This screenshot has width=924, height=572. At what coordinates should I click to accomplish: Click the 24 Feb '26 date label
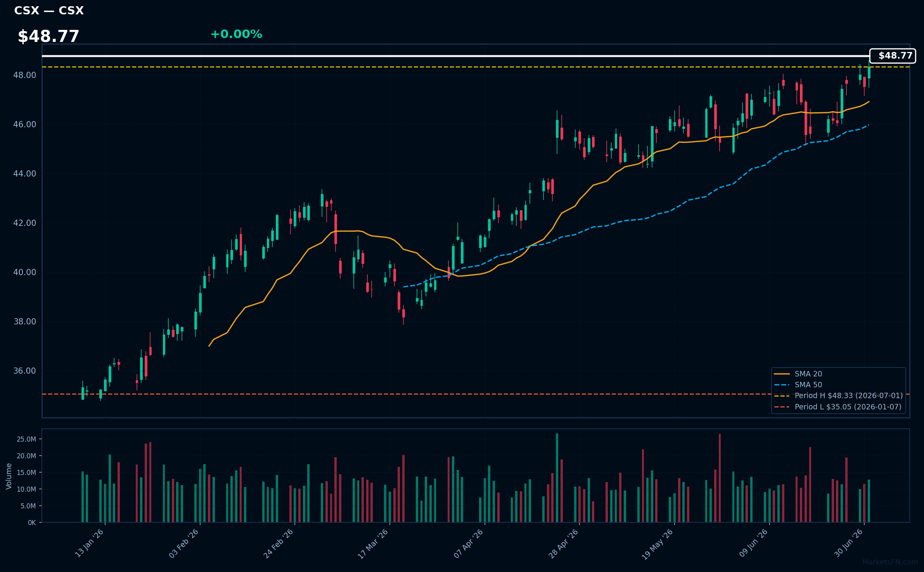click(x=279, y=543)
